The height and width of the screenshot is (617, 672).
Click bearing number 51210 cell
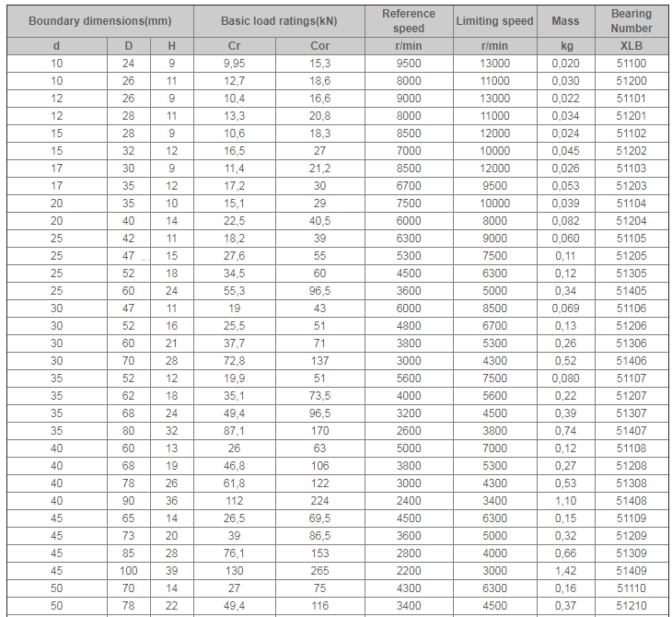tap(631, 605)
